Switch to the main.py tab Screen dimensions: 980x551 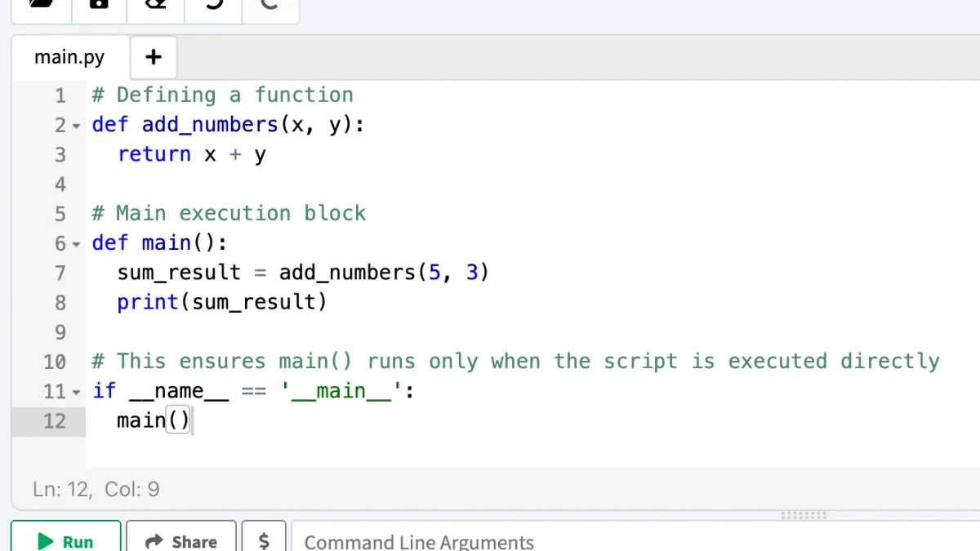tap(69, 58)
